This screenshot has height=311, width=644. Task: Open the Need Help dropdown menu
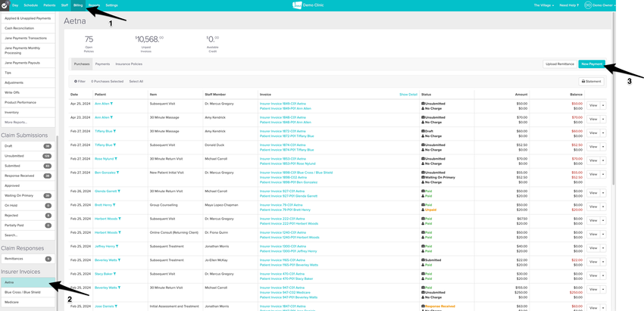tap(570, 5)
